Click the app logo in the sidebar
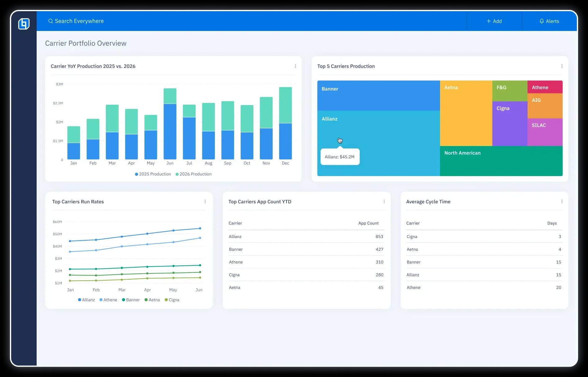This screenshot has height=377, width=588. pos(24,24)
